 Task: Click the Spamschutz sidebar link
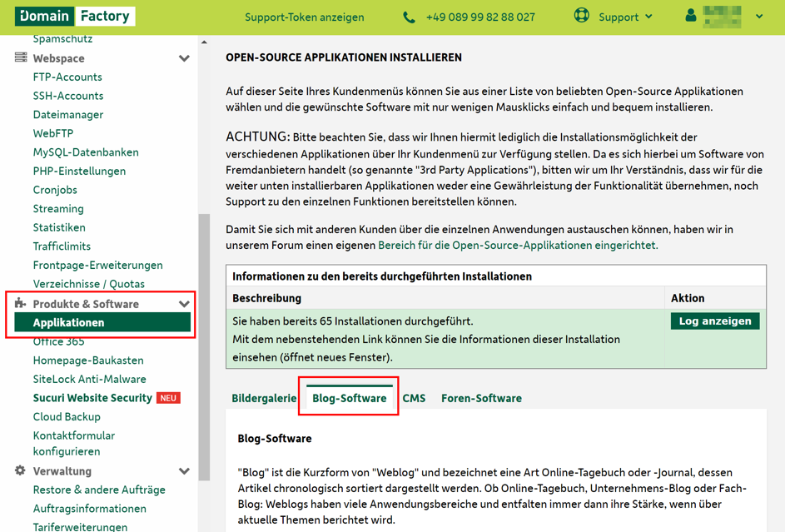[62, 38]
